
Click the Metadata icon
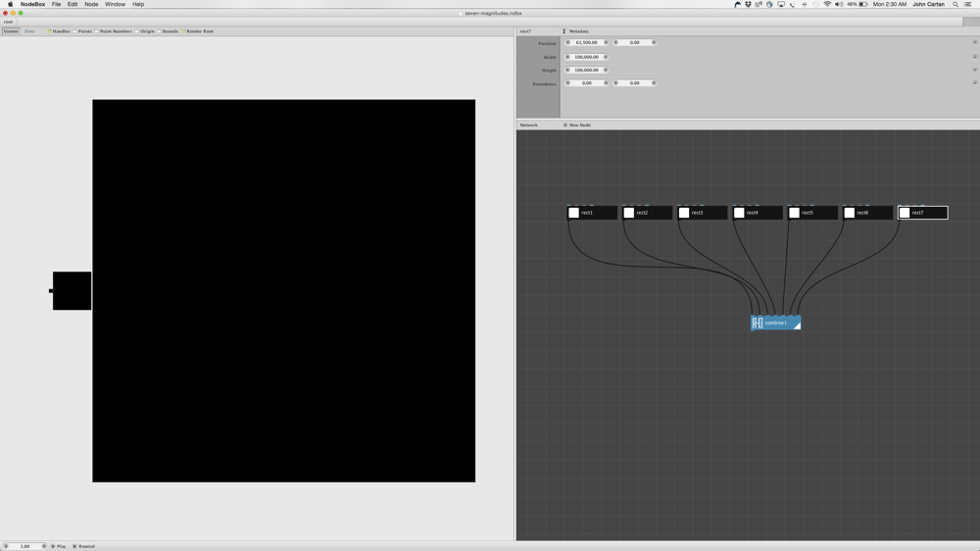tap(563, 31)
